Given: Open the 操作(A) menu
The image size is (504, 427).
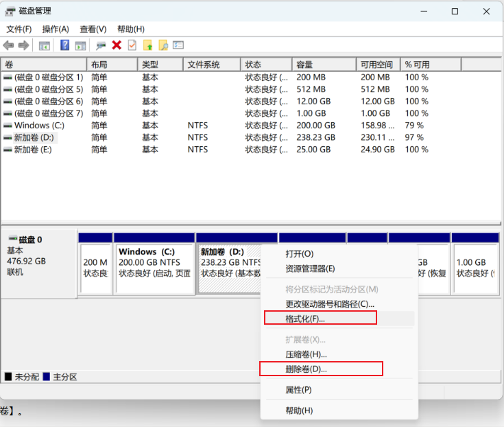Looking at the screenshot, I should pos(56,30).
